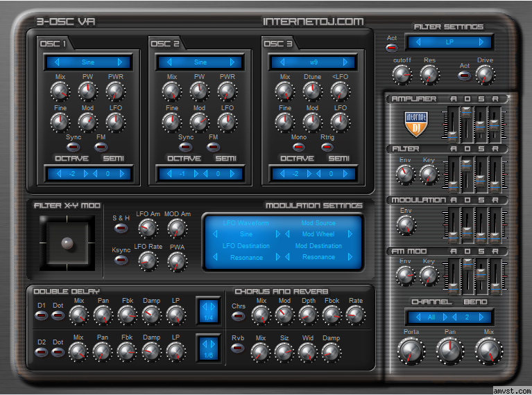The image size is (532, 395).
Task: Select next filter type after LP
Action: pos(481,42)
